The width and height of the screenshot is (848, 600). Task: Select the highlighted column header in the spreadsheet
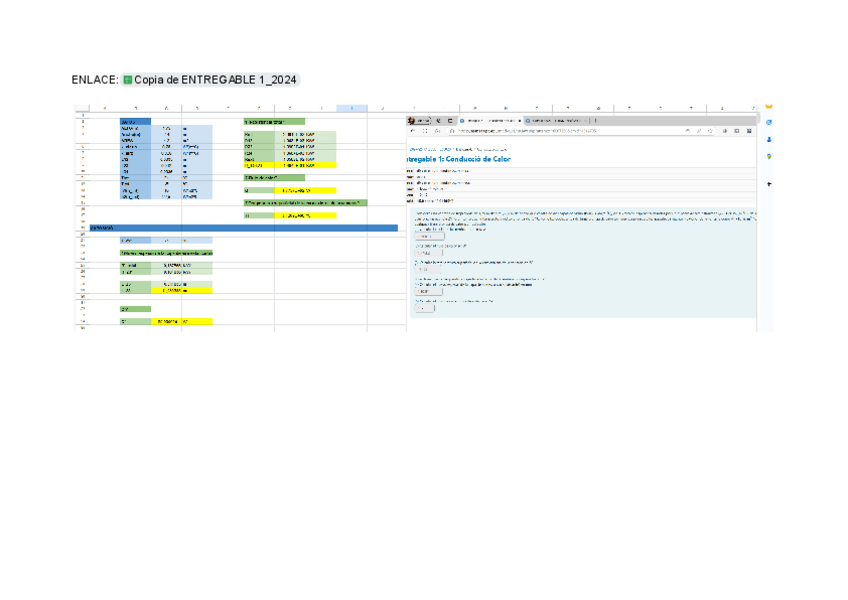pos(352,108)
